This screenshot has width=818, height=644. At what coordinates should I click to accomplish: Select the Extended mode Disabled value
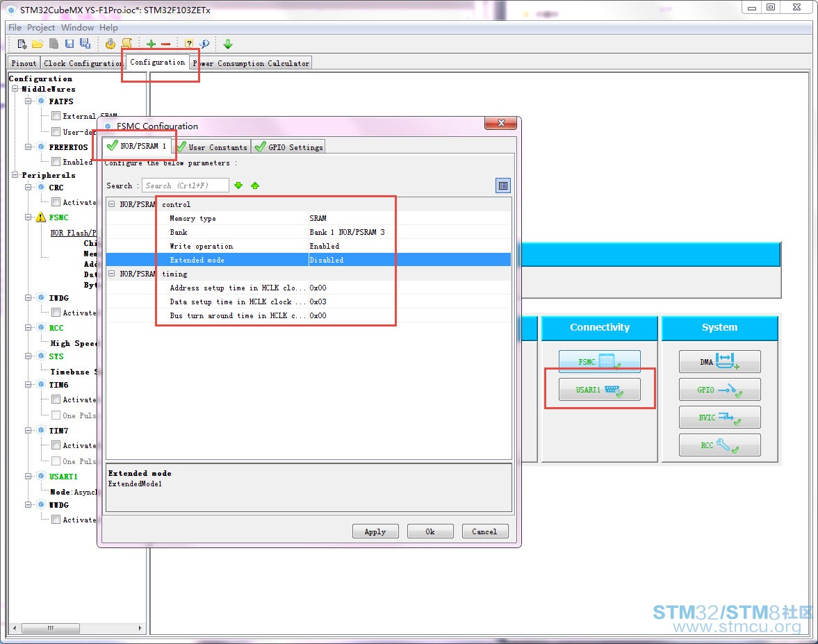click(x=327, y=260)
